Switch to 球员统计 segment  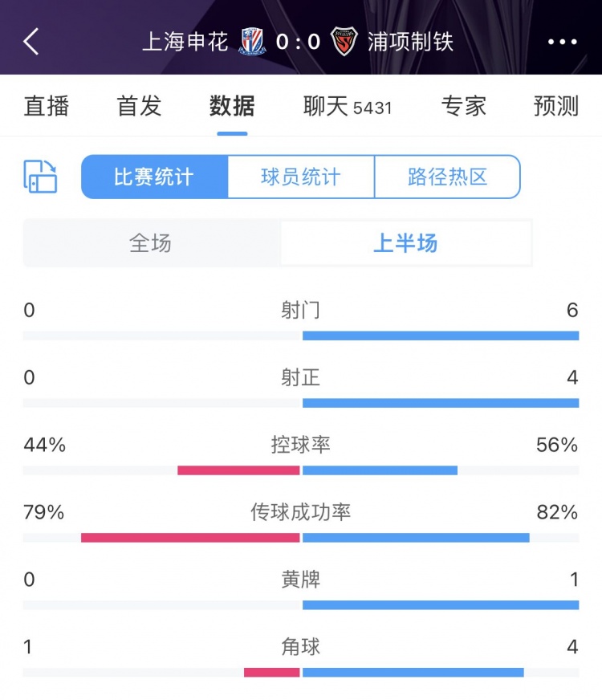click(301, 177)
